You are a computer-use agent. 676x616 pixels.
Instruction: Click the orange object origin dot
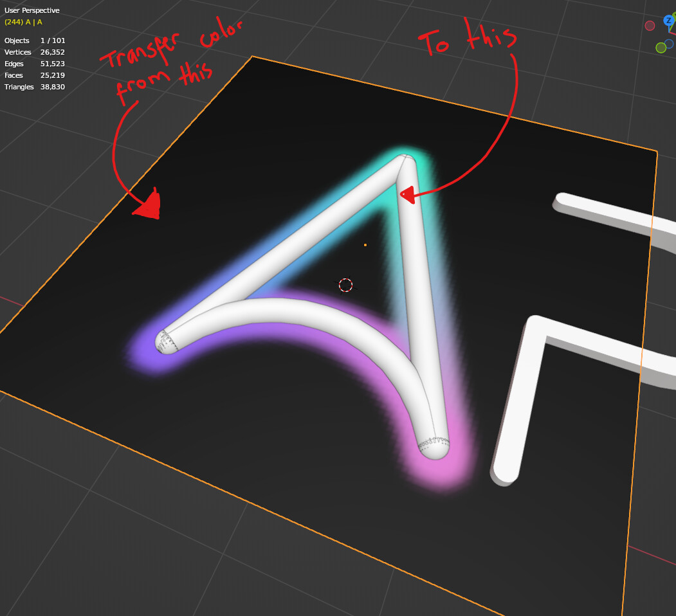(364, 244)
